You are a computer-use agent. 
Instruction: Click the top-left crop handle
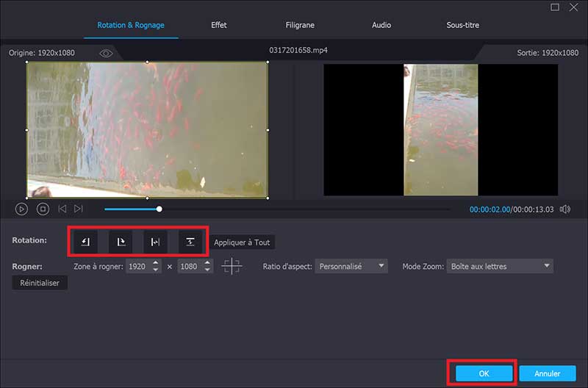(27, 62)
